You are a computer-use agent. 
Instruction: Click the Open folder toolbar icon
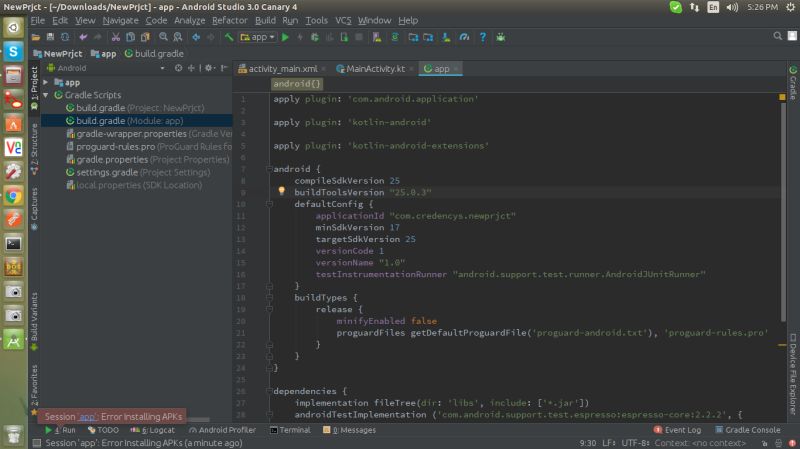(36, 37)
